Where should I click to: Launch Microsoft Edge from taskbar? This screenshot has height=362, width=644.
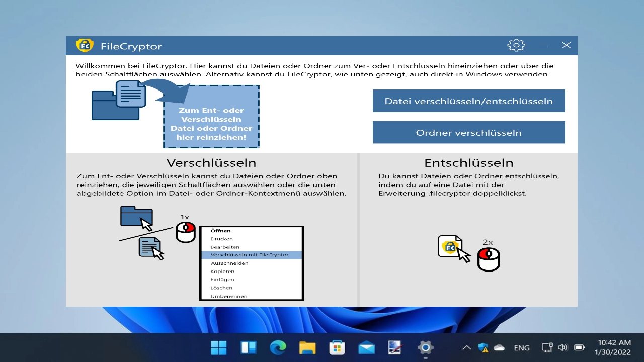click(x=278, y=347)
